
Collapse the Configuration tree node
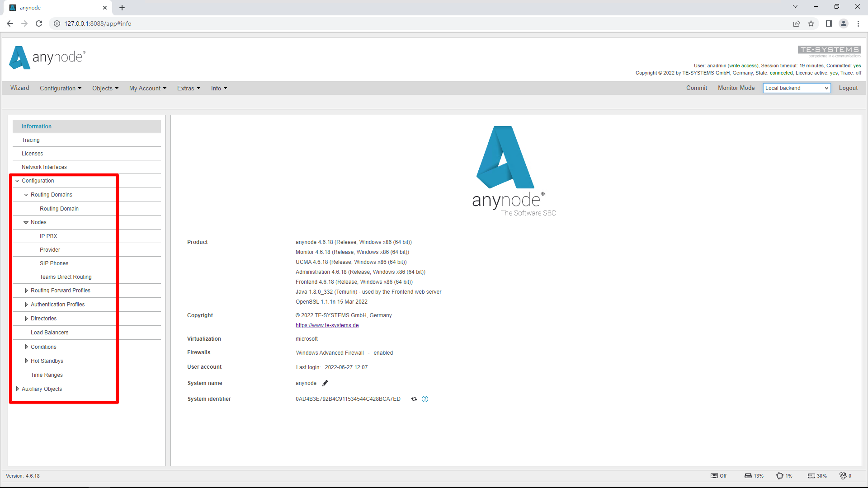[x=17, y=181]
